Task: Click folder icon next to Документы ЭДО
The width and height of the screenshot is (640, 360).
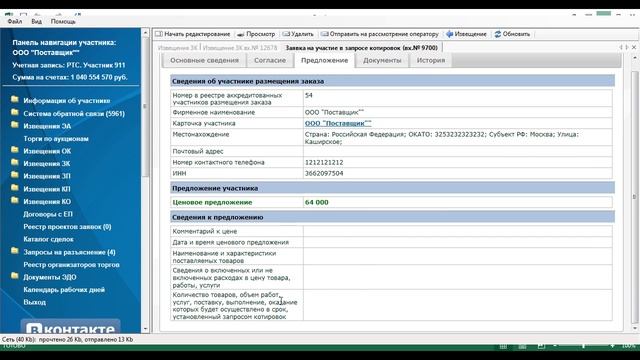Action: (15, 276)
